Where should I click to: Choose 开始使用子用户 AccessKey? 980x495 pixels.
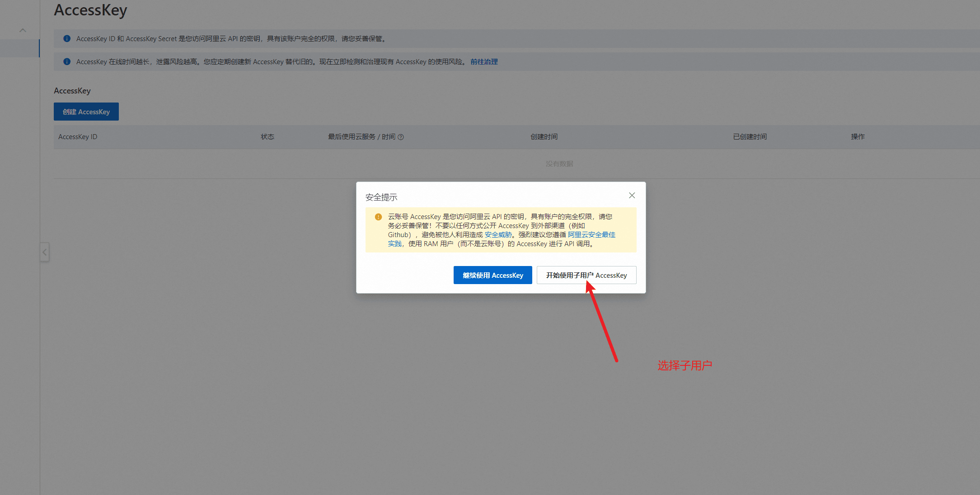(x=586, y=275)
